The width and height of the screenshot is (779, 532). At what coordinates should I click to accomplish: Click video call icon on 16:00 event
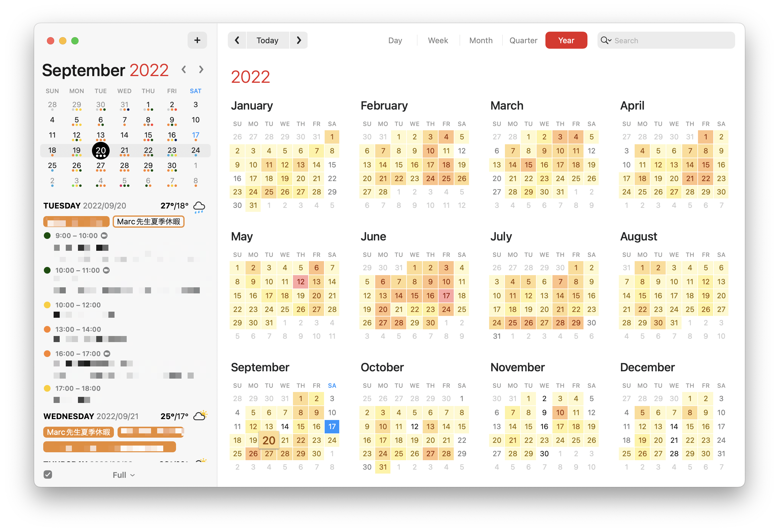click(107, 353)
